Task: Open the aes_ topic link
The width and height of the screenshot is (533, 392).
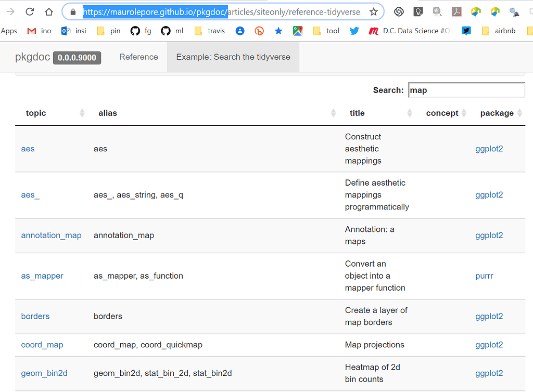Action: pyautogui.click(x=30, y=195)
